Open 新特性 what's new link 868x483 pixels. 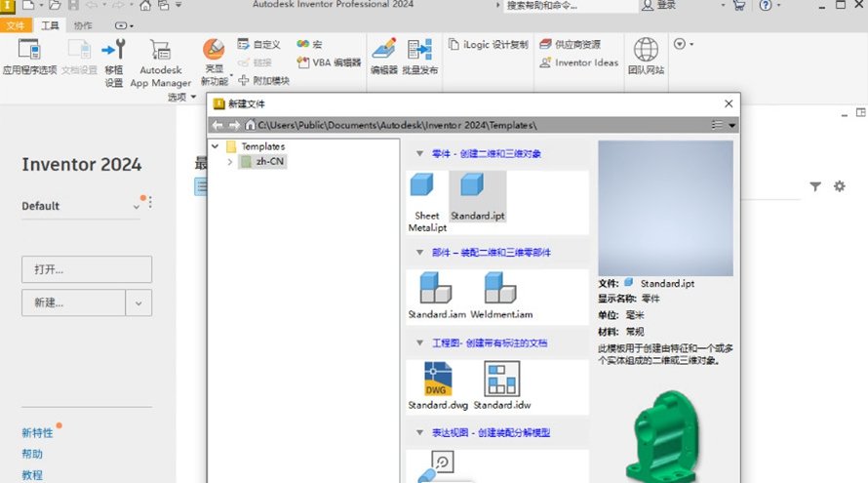click(37, 433)
